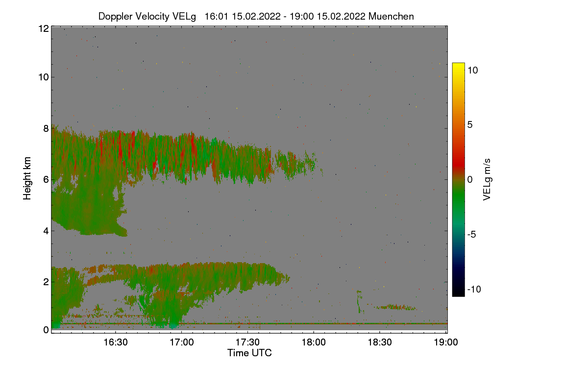Click the 10 height axis tick label
The image size is (588, 392).
[43, 77]
